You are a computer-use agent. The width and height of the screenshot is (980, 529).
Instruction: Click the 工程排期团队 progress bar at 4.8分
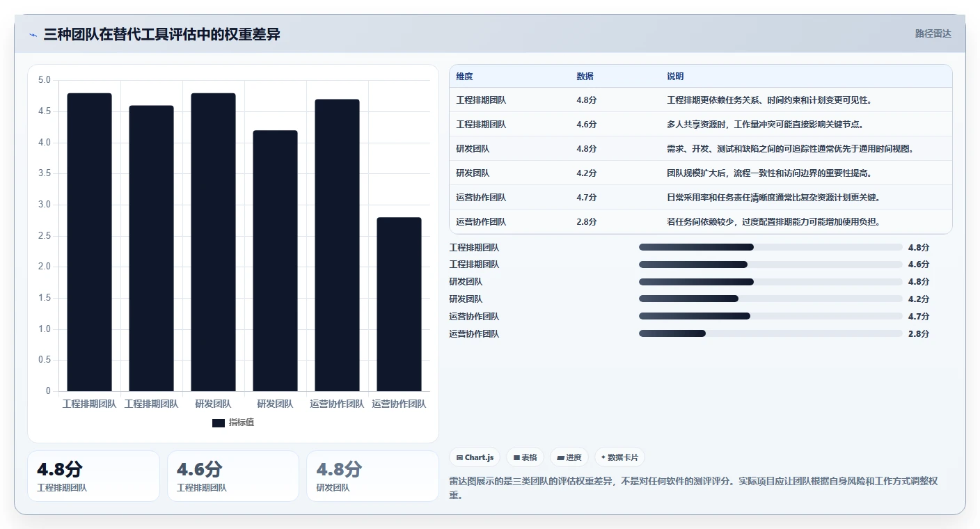coord(770,247)
